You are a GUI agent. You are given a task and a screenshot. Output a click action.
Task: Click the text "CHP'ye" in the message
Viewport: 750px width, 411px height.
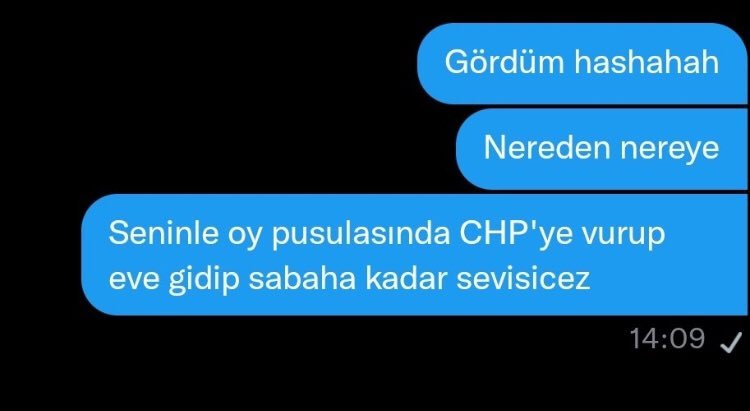(x=516, y=234)
